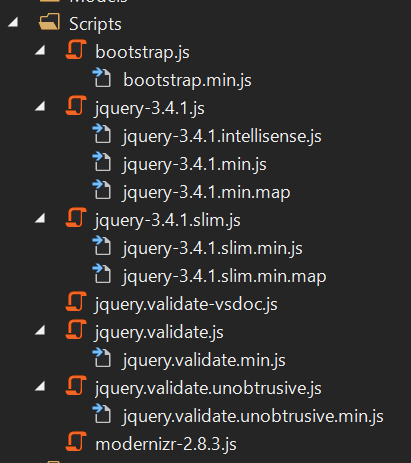The width and height of the screenshot is (411, 463).
Task: Select the Scripts folder label
Action: point(95,24)
